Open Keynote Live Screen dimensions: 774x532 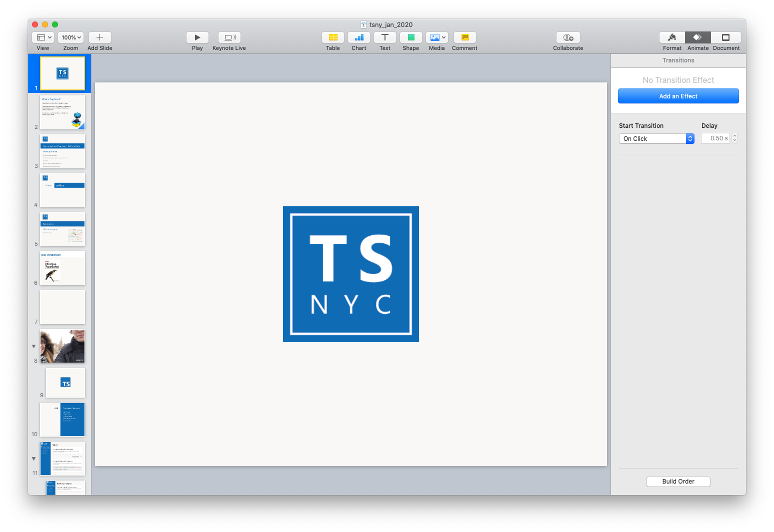coord(229,37)
